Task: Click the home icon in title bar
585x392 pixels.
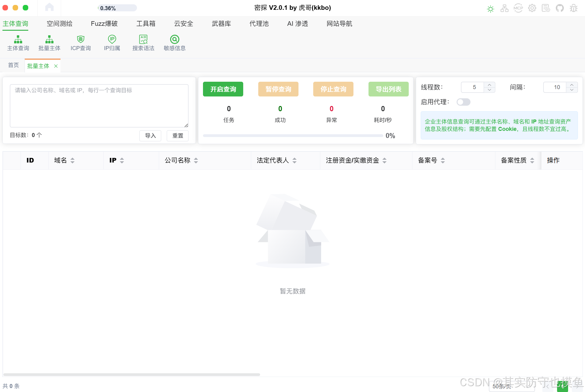Action: [x=49, y=7]
